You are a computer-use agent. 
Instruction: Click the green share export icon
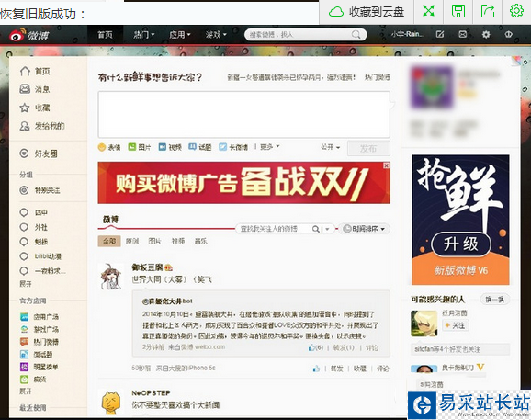[488, 11]
